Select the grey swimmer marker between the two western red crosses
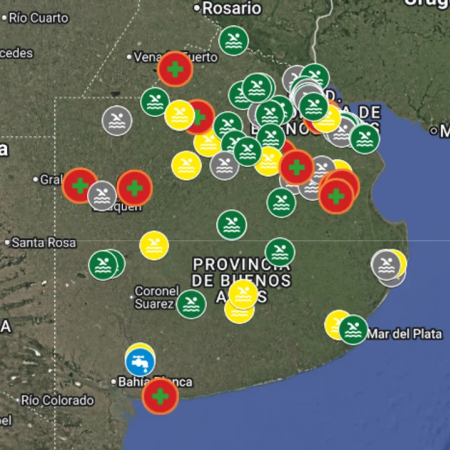This screenshot has height=450, width=450. pos(102,196)
